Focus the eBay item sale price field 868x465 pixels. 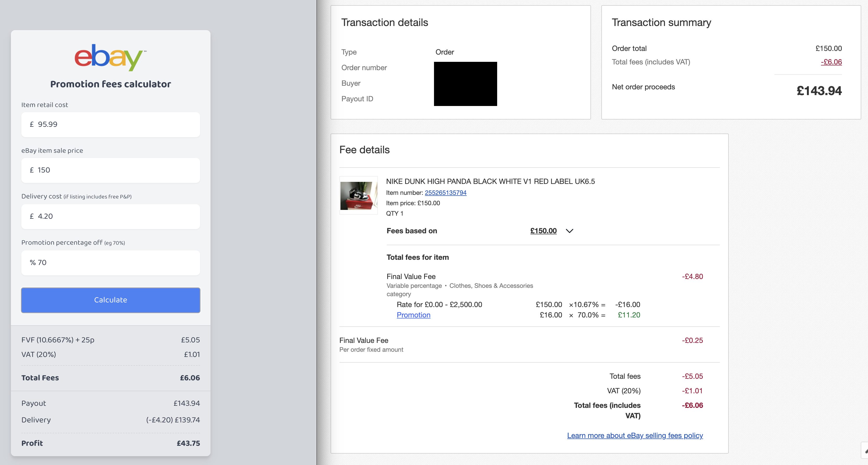(110, 170)
